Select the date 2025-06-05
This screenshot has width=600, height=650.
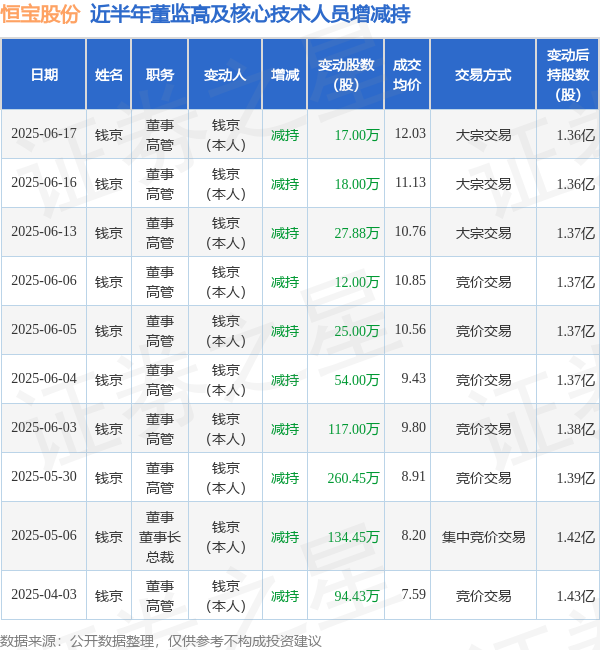click(x=44, y=330)
